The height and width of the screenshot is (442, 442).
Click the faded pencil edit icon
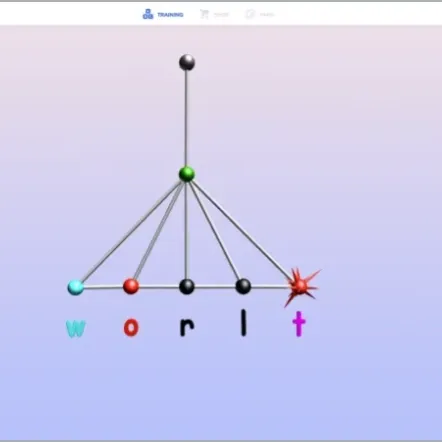click(x=250, y=14)
